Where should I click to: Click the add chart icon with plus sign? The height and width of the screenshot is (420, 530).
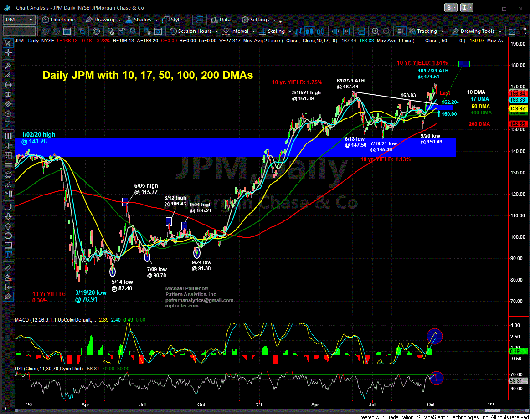tap(513, 31)
